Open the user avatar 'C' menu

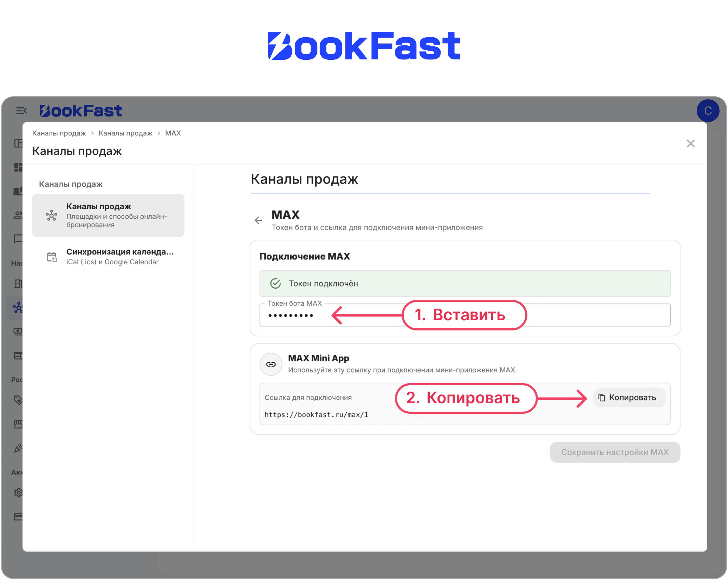coord(708,111)
